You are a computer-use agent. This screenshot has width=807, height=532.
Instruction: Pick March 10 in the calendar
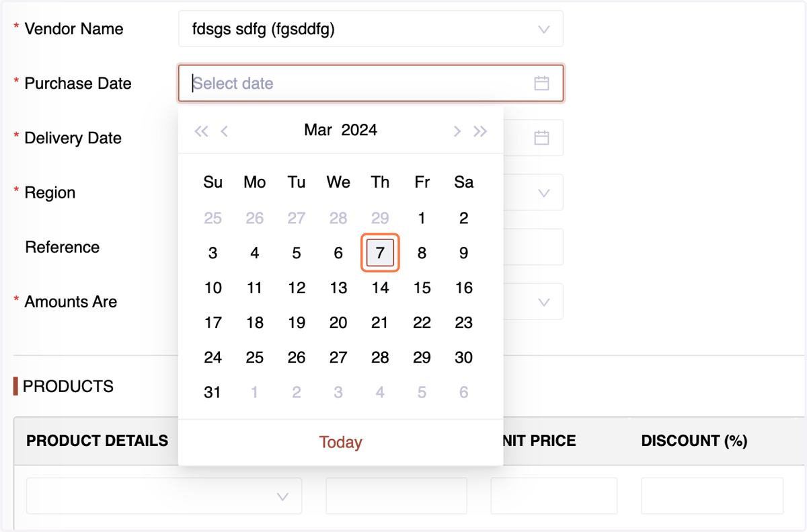point(213,288)
